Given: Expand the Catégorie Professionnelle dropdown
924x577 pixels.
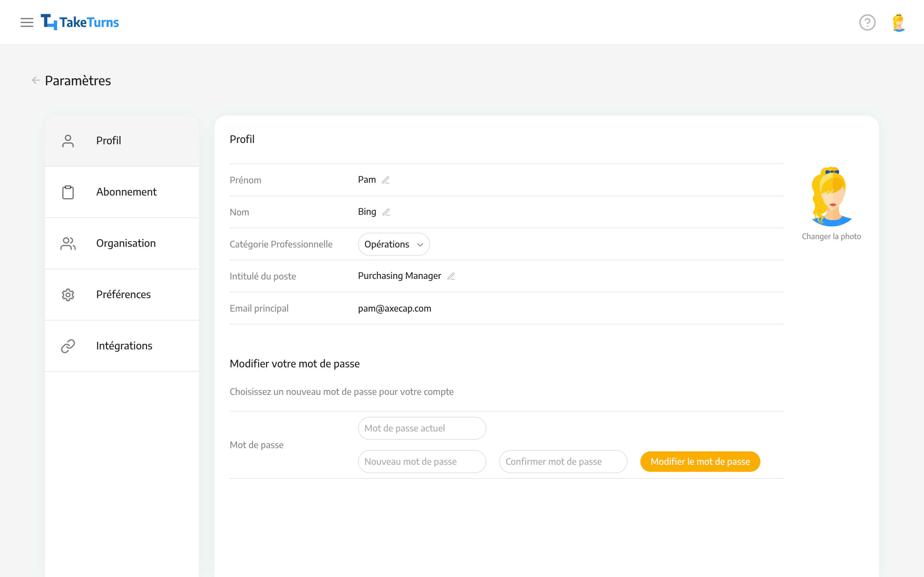Looking at the screenshot, I should coord(393,243).
